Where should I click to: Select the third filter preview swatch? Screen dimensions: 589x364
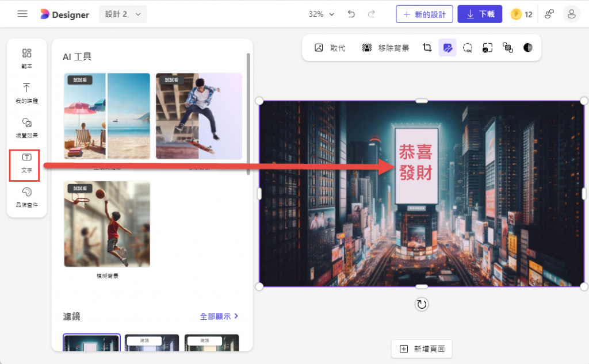212,343
